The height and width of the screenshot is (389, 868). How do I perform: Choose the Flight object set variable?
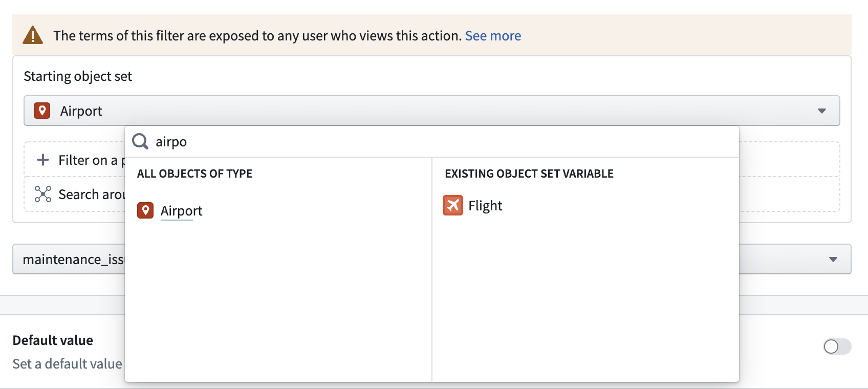pos(485,206)
